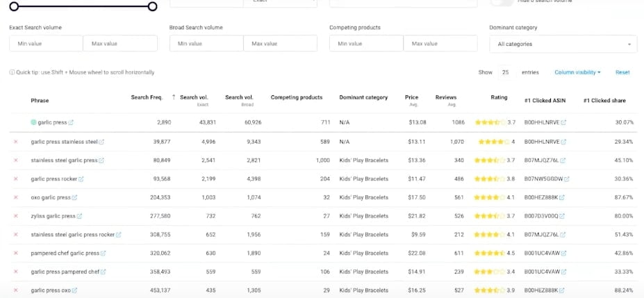Screen dimensions: 644x298
Task: Focus Competing products Min value field
Action: [366, 44]
